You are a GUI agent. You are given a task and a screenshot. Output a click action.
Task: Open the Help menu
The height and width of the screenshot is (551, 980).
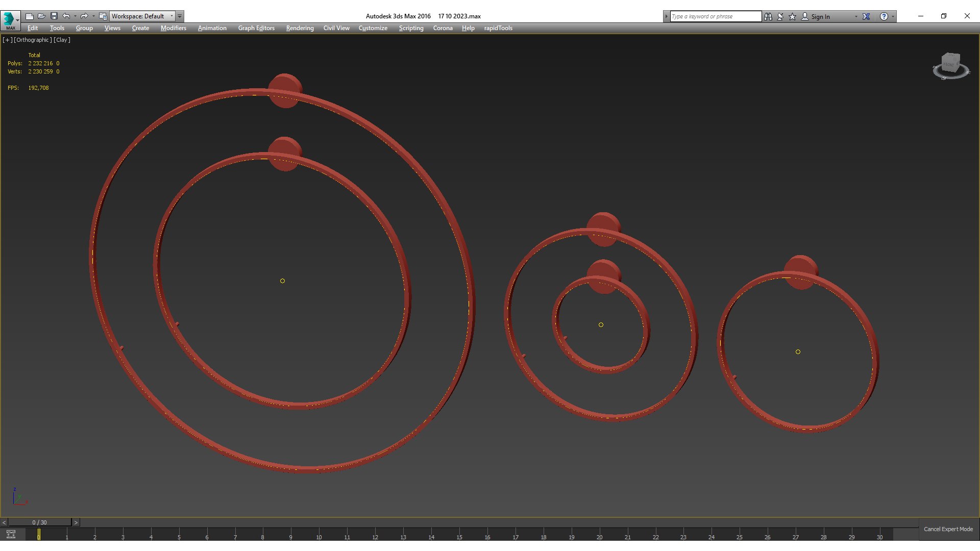point(468,28)
